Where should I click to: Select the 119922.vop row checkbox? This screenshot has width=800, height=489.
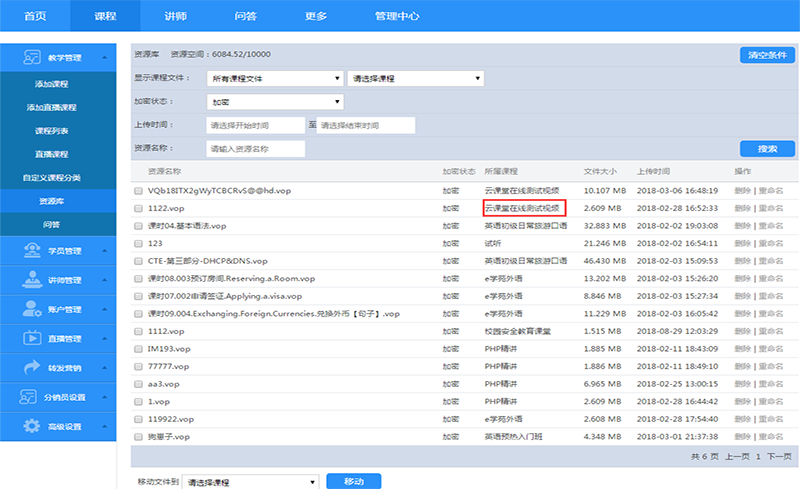pos(139,419)
